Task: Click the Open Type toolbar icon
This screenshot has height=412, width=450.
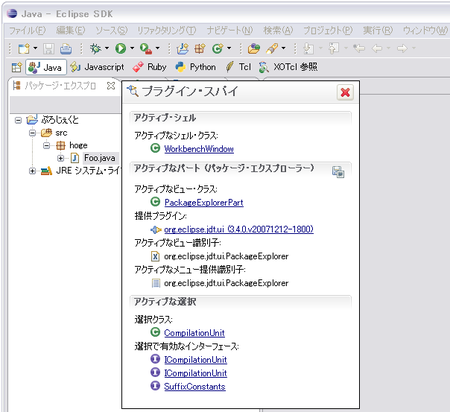Action: click(254, 49)
